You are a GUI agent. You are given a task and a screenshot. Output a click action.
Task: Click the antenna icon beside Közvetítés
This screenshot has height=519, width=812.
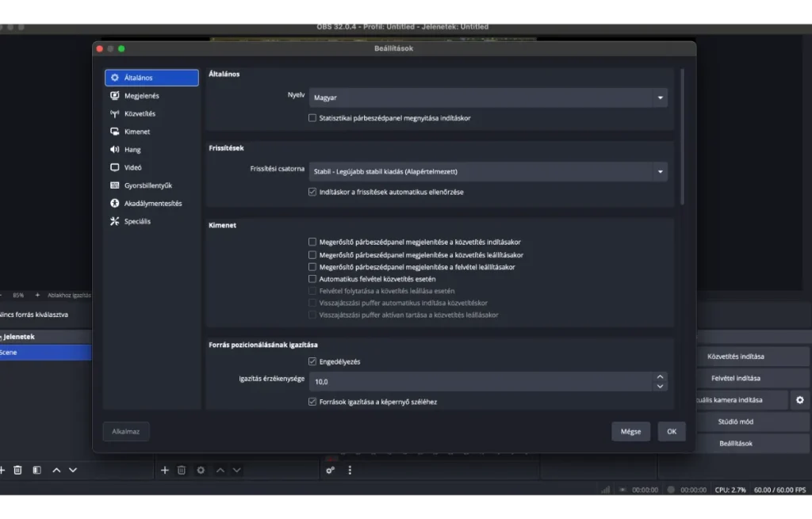114,114
